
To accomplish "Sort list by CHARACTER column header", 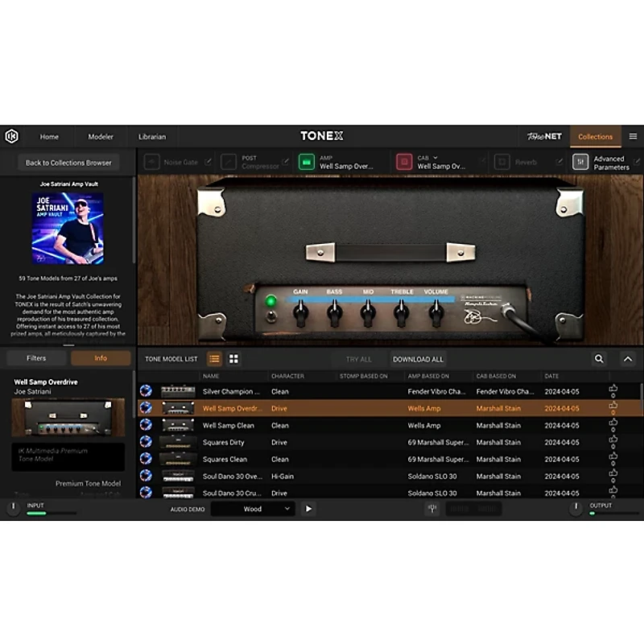I will (288, 376).
